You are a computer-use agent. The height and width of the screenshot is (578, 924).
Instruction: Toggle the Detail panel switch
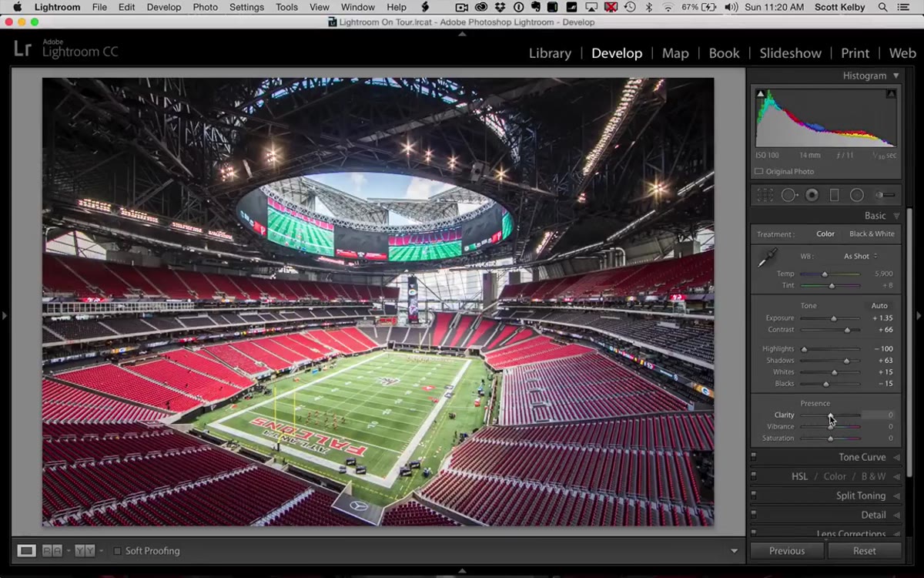[x=754, y=515]
